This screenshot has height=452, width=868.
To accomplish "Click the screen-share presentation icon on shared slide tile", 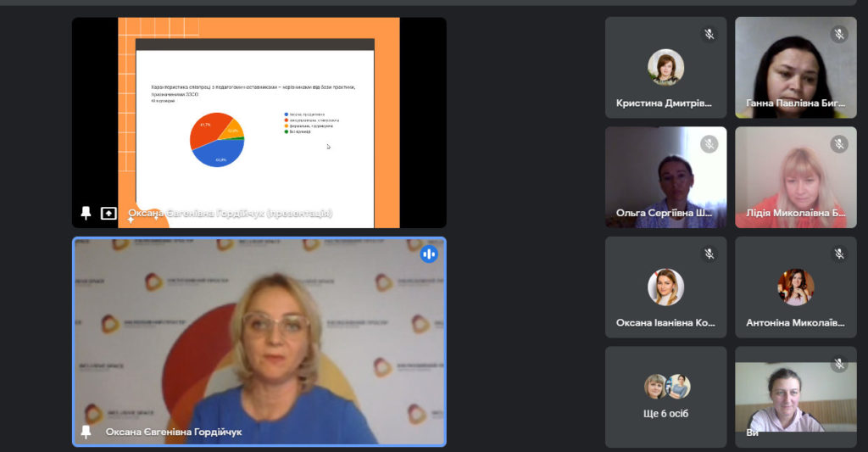I will [x=108, y=213].
